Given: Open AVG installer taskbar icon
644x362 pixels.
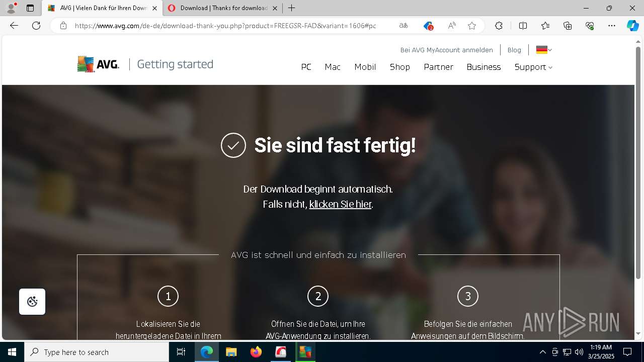Looking at the screenshot, I should [305, 352].
